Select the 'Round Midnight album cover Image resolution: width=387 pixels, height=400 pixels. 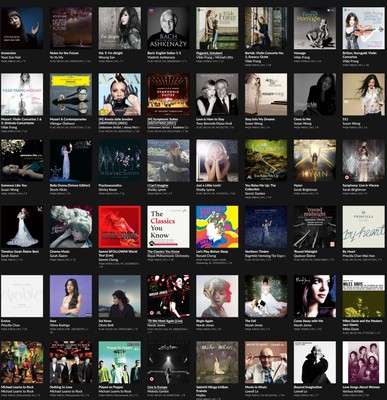tap(315, 227)
